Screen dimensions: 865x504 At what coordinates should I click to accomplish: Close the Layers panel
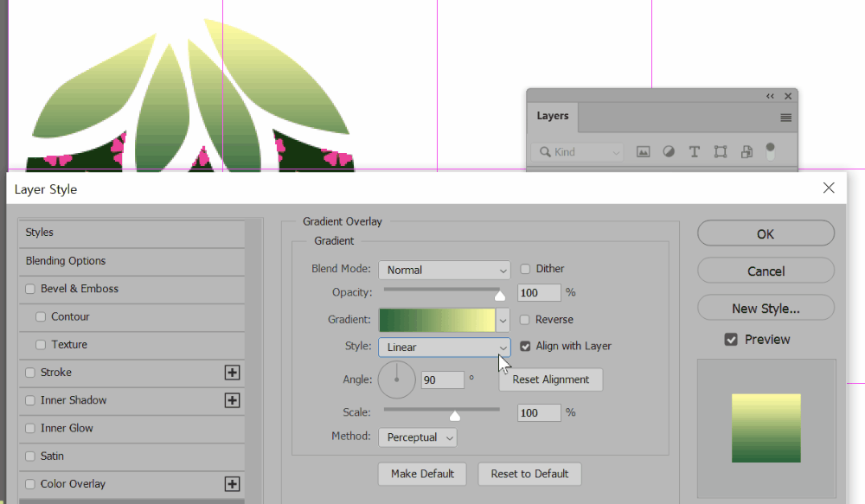pos(788,96)
